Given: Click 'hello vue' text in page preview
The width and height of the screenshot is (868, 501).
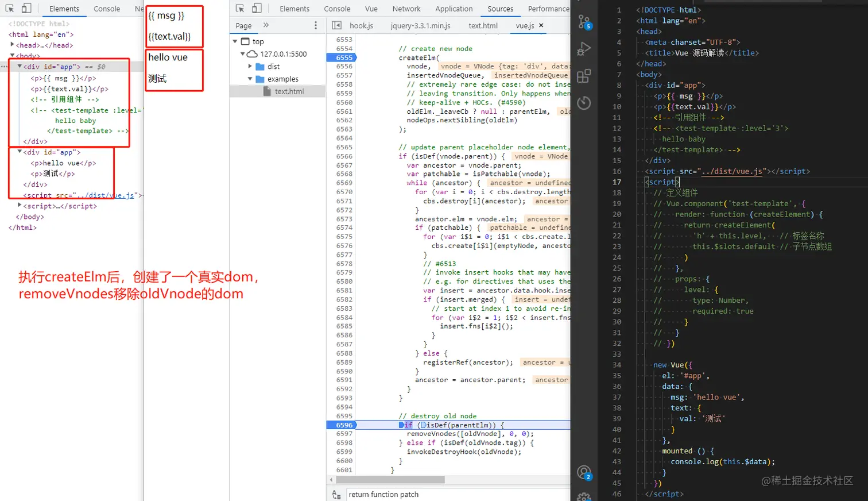Looking at the screenshot, I should tap(168, 57).
